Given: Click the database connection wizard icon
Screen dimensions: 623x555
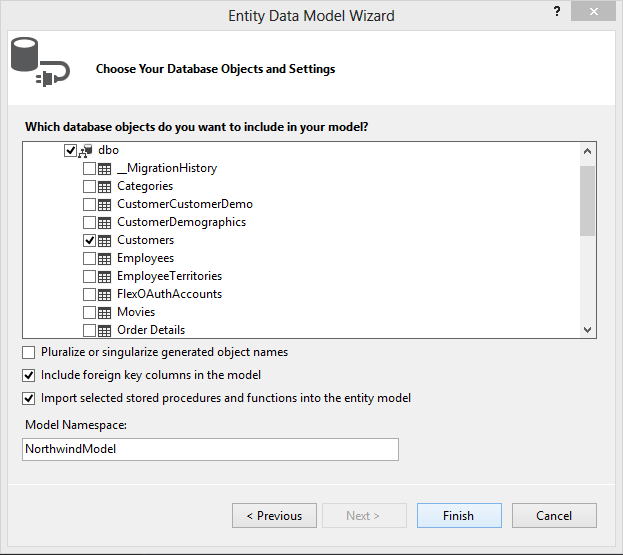Looking at the screenshot, I should click(x=40, y=62).
